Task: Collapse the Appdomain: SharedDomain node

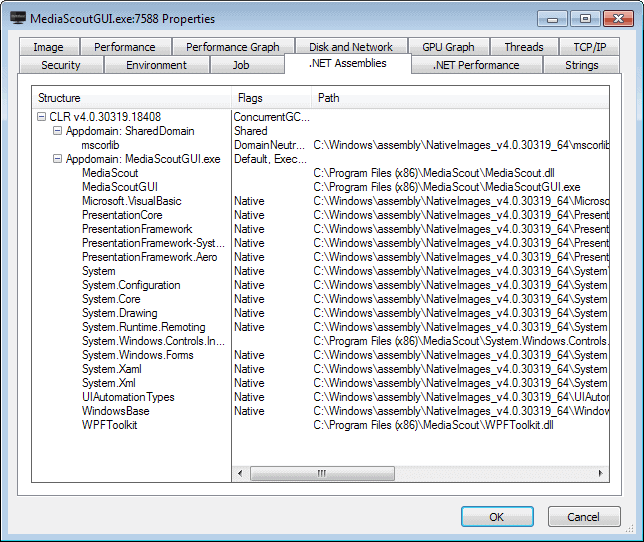Action: (57, 131)
